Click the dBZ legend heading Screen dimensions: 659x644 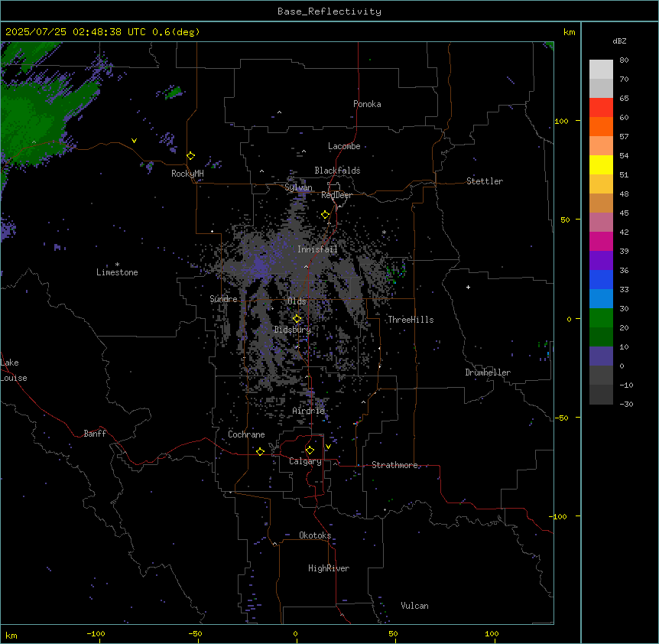(619, 41)
